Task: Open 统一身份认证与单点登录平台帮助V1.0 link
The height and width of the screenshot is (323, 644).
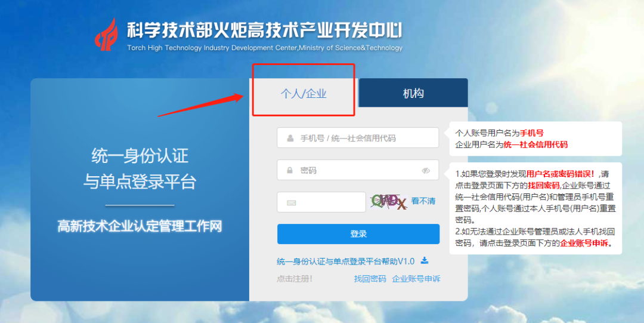Action: click(x=345, y=262)
